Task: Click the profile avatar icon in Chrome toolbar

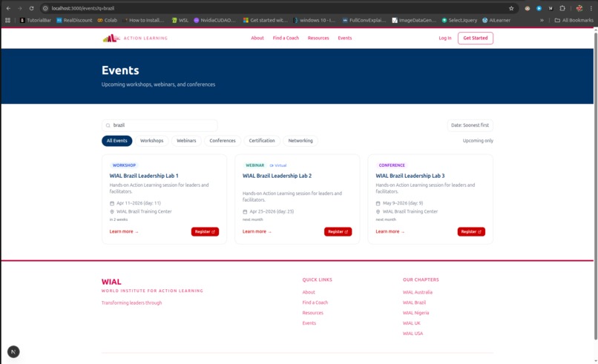Action: [579, 8]
